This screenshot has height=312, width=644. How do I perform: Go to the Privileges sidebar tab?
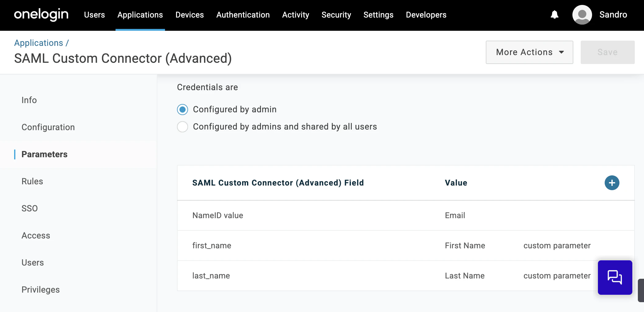coord(41,290)
